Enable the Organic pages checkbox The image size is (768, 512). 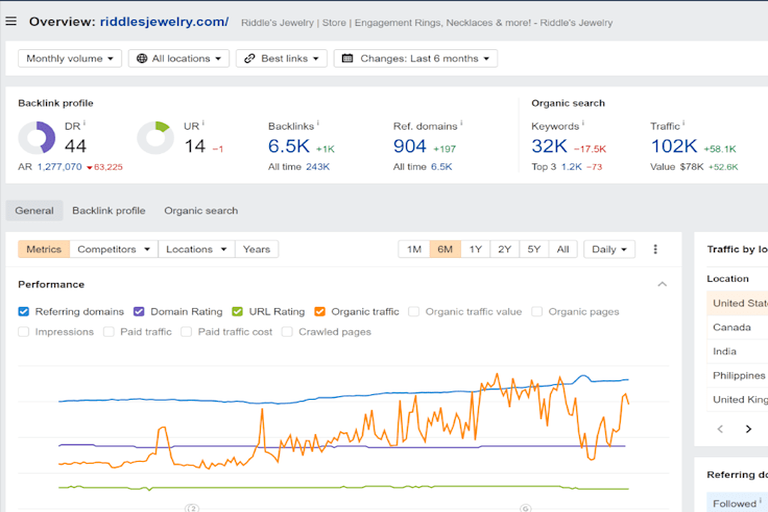click(x=537, y=312)
